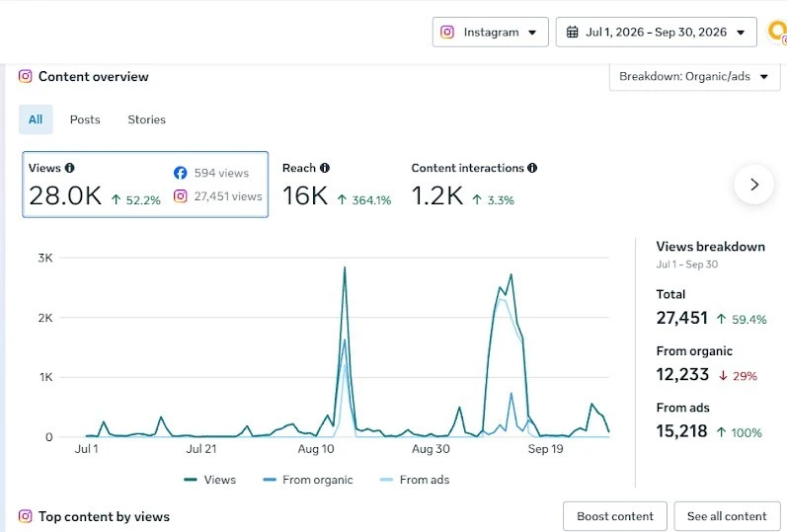Click the Facebook icon beside 594 views
Viewport: 787px width, 532px height.
click(180, 173)
